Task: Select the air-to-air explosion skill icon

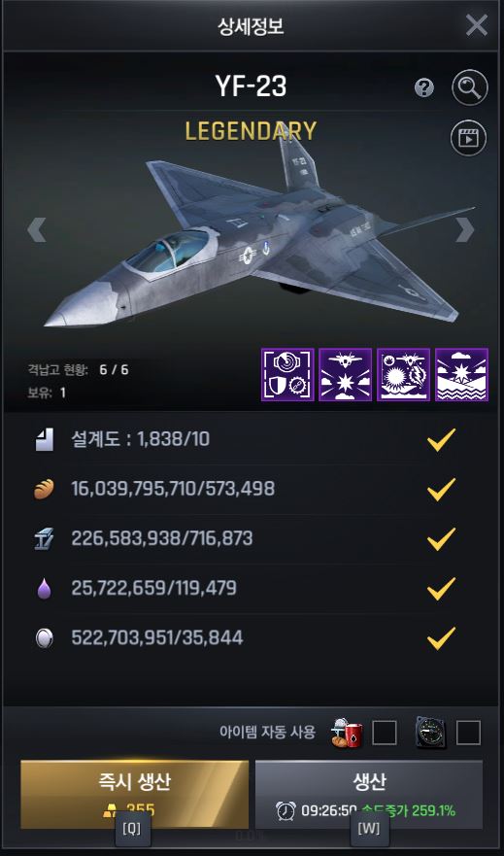Action: coord(346,374)
